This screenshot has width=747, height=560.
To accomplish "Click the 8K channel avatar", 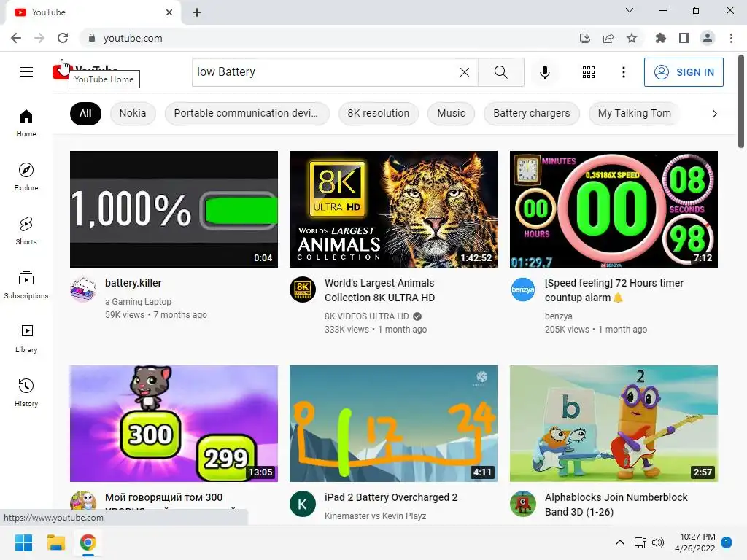I will pyautogui.click(x=303, y=289).
